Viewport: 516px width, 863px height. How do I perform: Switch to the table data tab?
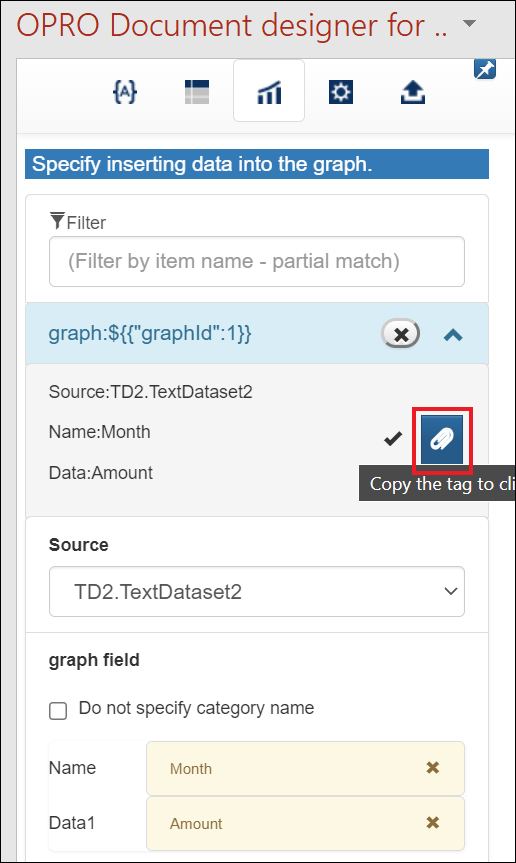click(197, 91)
